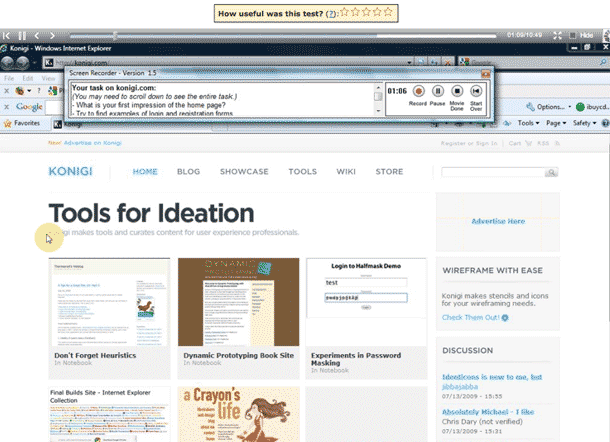Image resolution: width=610 pixels, height=442 pixels.
Task: Open the Tools dropdown in IE command bar
Action: [528, 123]
